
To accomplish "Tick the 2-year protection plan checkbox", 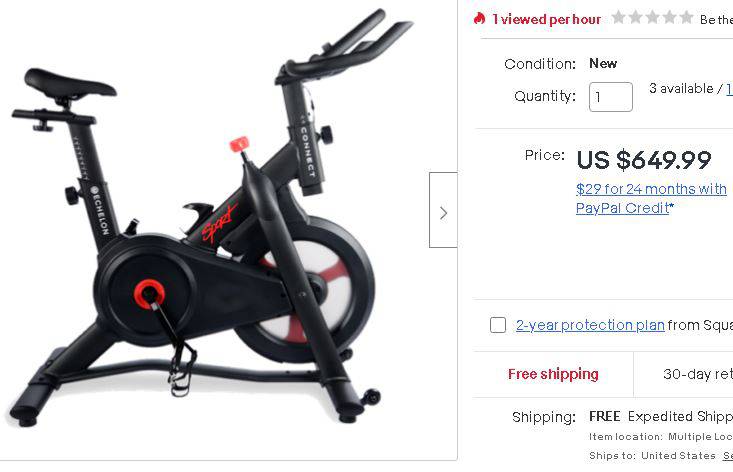I will pyautogui.click(x=498, y=325).
